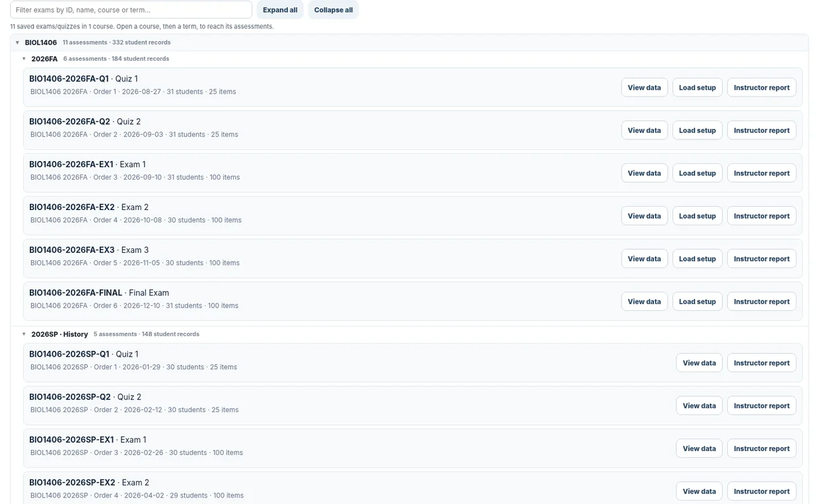
Task: Click the Expand all button
Action: 280,10
